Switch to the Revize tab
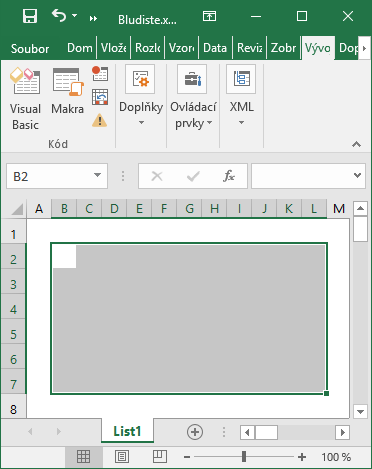Viewport: 372px width, 469px height. 250,48
